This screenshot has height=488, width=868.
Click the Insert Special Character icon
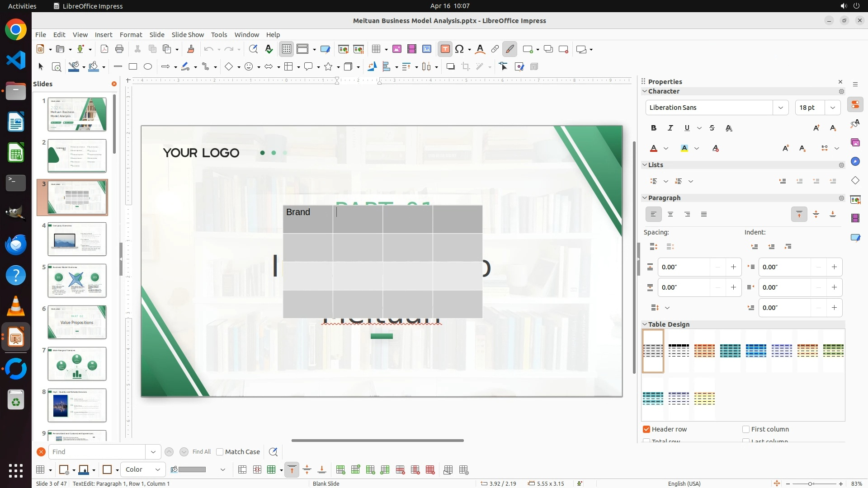[460, 49]
